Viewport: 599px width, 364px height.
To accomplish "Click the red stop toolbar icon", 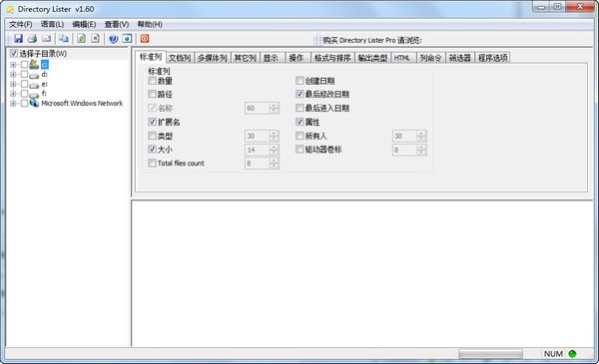I will point(145,39).
